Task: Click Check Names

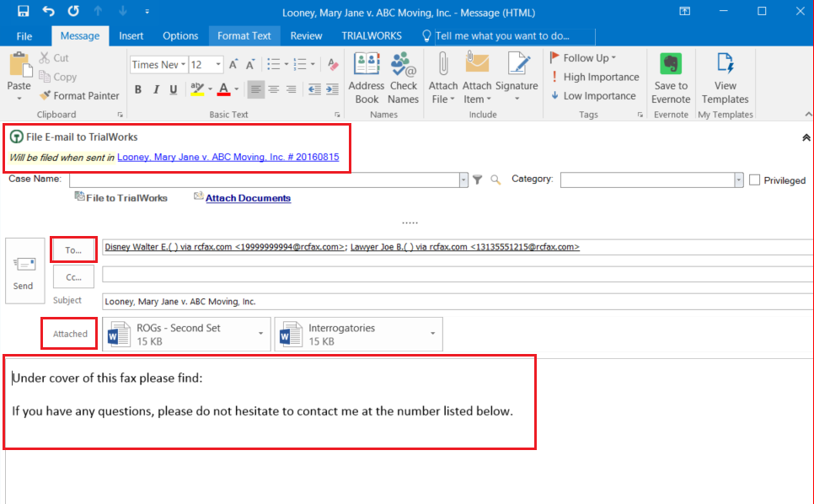Action: pyautogui.click(x=404, y=78)
